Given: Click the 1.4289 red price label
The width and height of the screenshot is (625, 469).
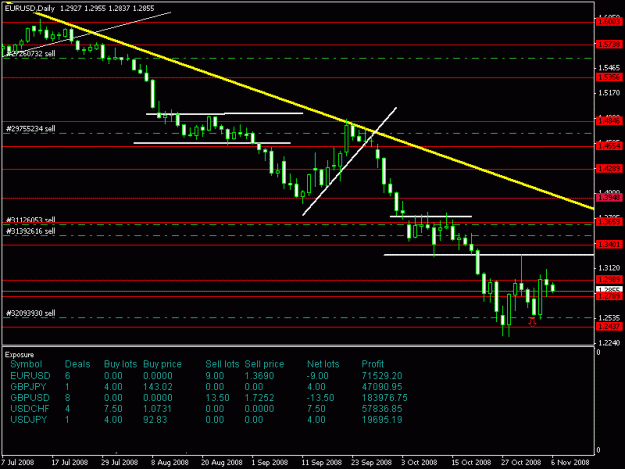Looking at the screenshot, I should click(x=609, y=169).
